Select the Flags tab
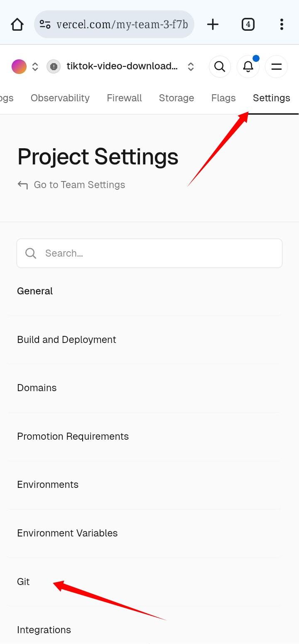The width and height of the screenshot is (299, 644). tap(223, 98)
